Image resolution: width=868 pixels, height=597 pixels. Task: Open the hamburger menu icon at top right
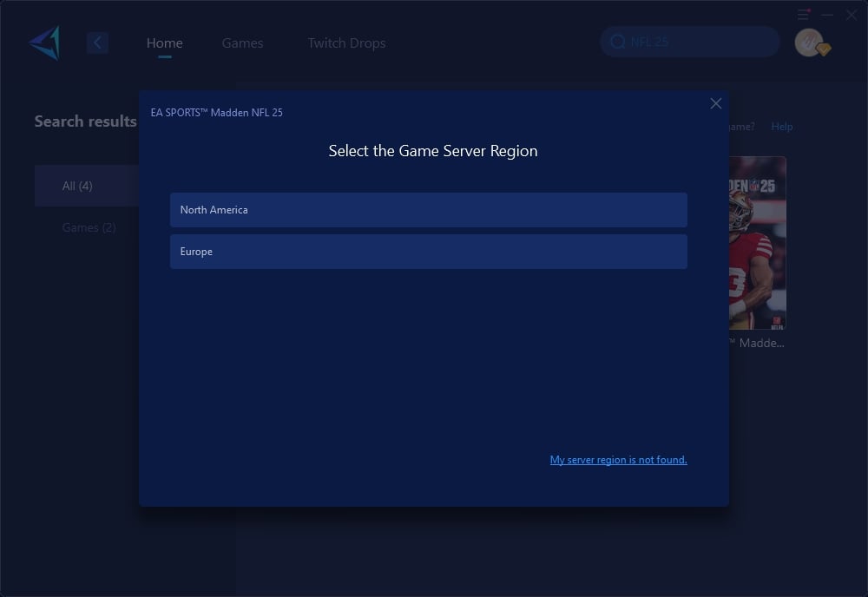point(803,15)
